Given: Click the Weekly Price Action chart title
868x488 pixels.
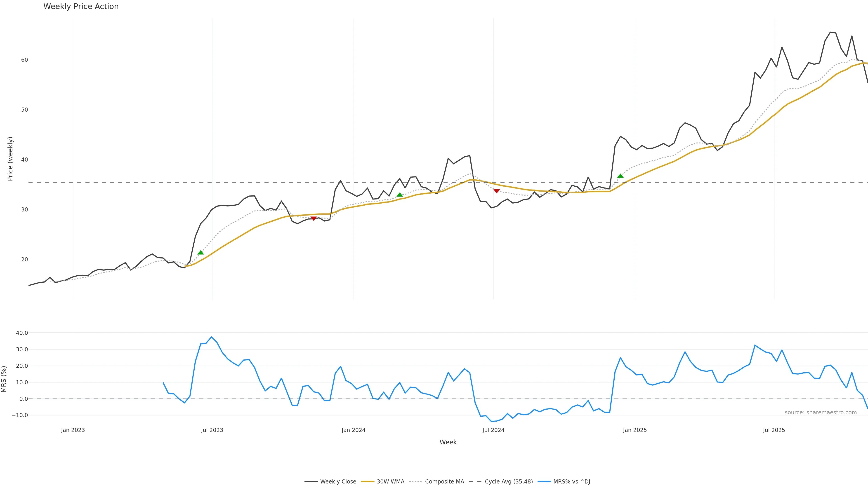Looking at the screenshot, I should coord(81,6).
